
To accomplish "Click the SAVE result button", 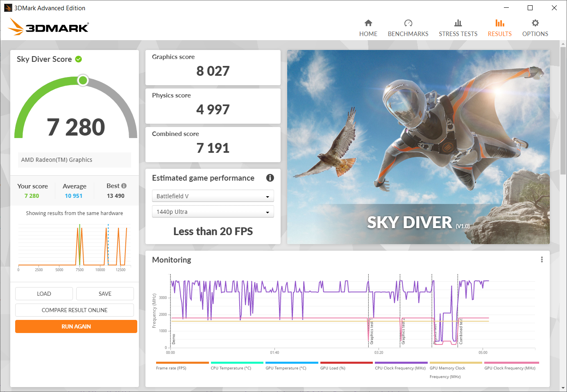I will (x=105, y=294).
